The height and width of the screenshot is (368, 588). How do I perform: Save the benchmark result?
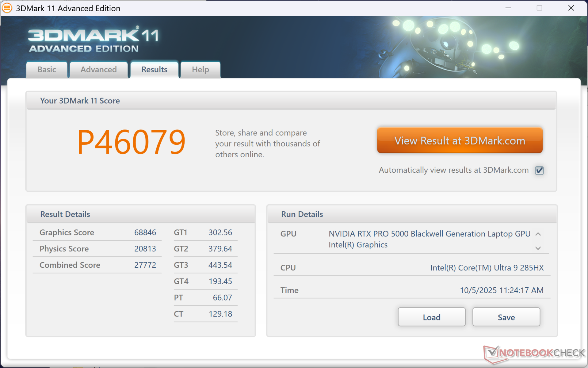click(x=506, y=317)
